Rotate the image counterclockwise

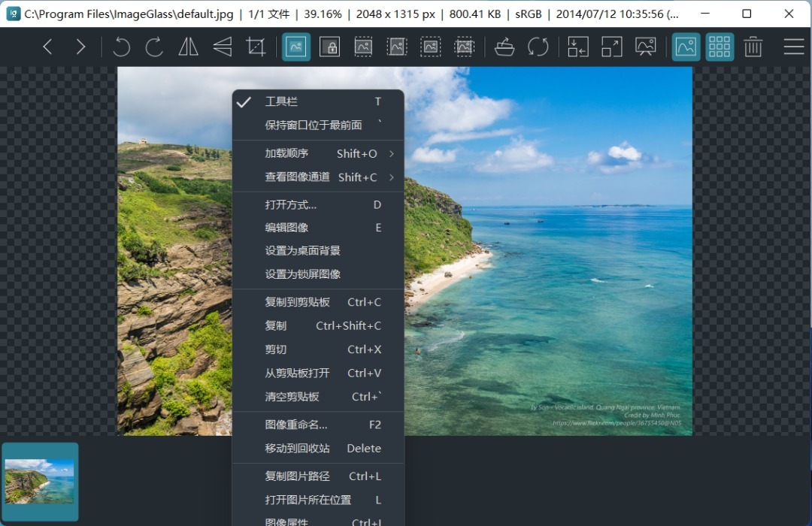[121, 47]
